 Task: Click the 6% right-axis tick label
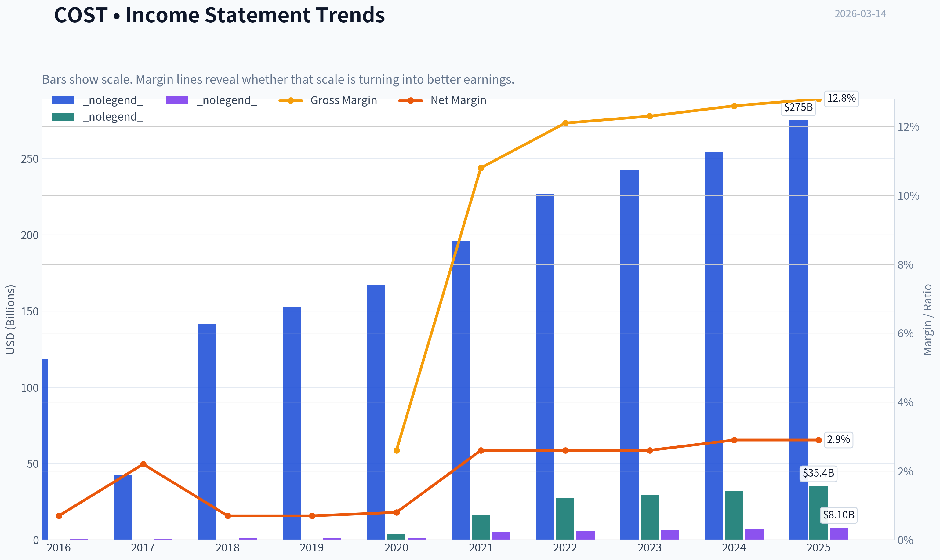pos(906,333)
